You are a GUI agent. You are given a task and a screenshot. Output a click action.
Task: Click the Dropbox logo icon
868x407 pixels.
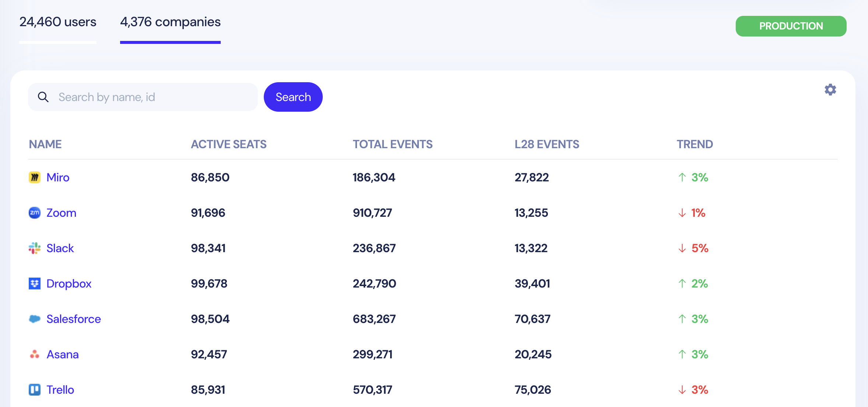coord(34,283)
